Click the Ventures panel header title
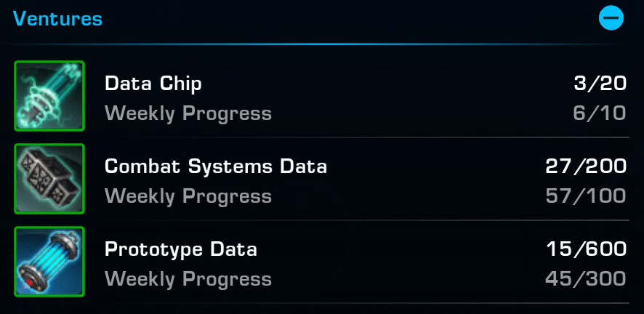Image resolution: width=644 pixels, height=314 pixels. (57, 19)
